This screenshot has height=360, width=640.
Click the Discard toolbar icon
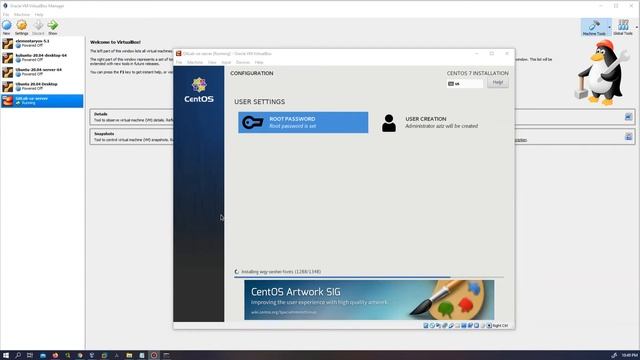38,25
